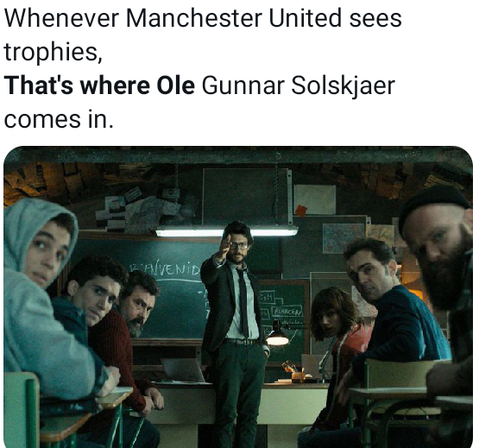Click the lit desk lamp
The height and width of the screenshot is (448, 479).
(277, 334)
